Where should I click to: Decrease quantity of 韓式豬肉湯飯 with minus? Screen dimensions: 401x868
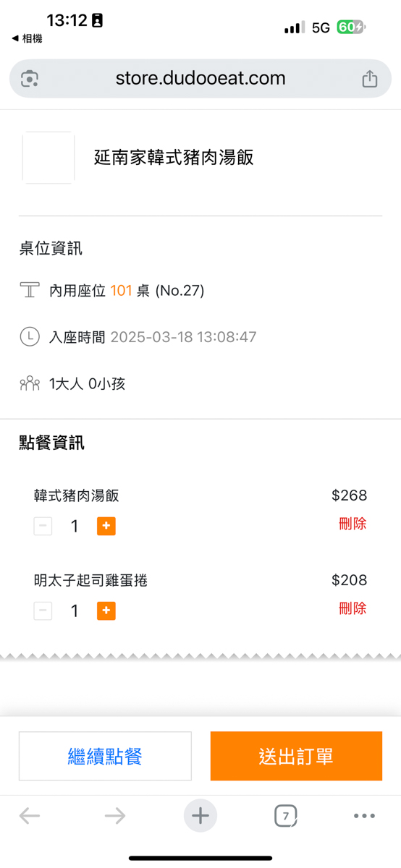coord(43,526)
